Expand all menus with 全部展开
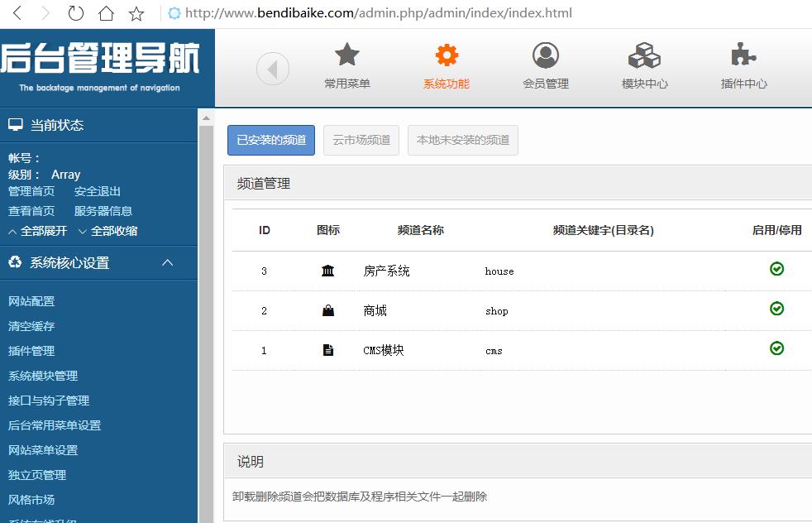The height and width of the screenshot is (523, 812). (x=37, y=231)
